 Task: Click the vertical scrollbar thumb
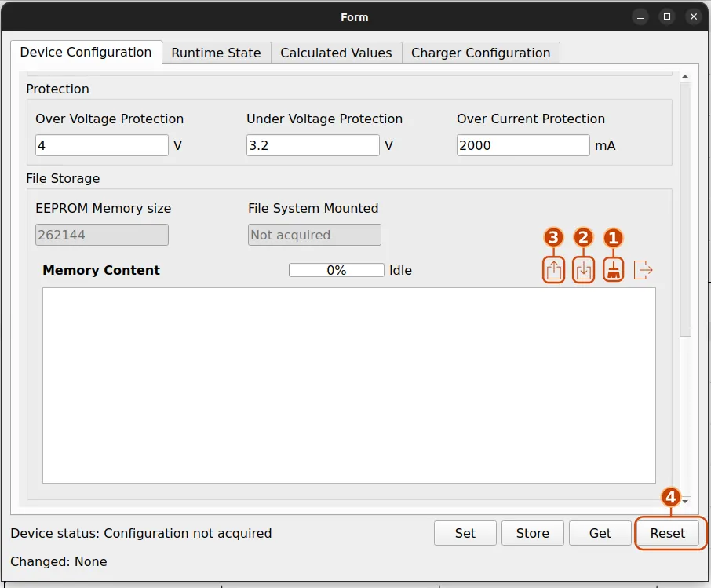(685, 210)
